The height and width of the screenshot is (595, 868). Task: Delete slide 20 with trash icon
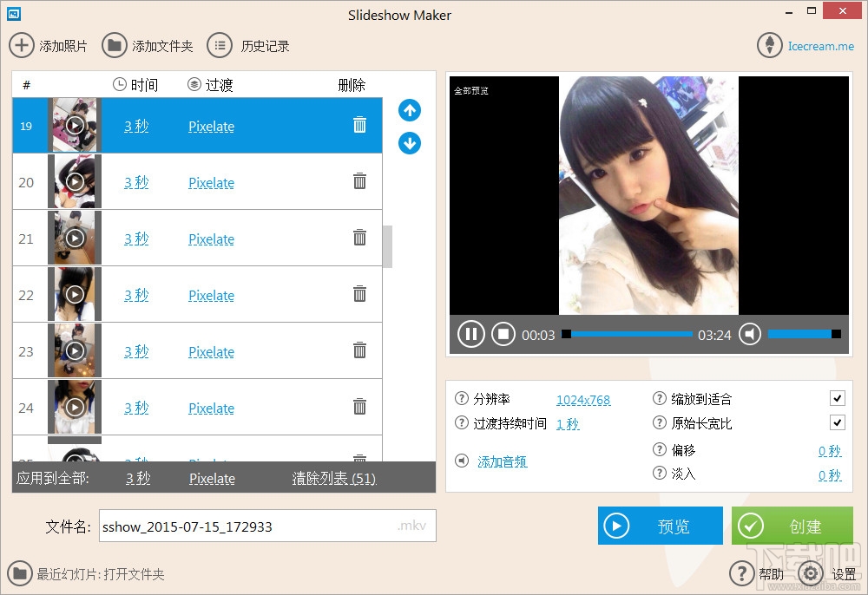(360, 181)
